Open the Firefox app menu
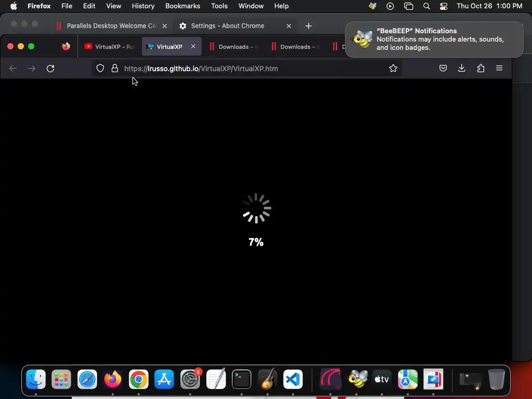Viewport: 532px width, 399px height. (x=39, y=6)
